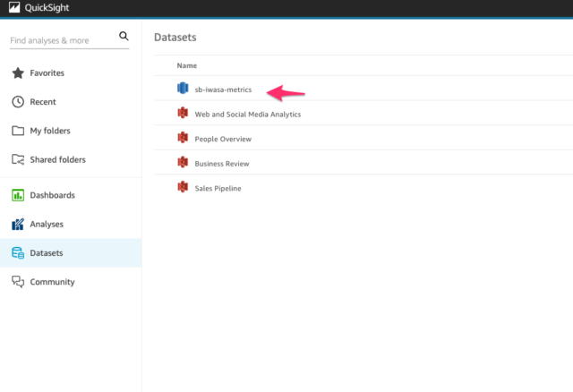The image size is (573, 392).
Task: Click the Analyses icon in sidebar
Action: (x=18, y=224)
